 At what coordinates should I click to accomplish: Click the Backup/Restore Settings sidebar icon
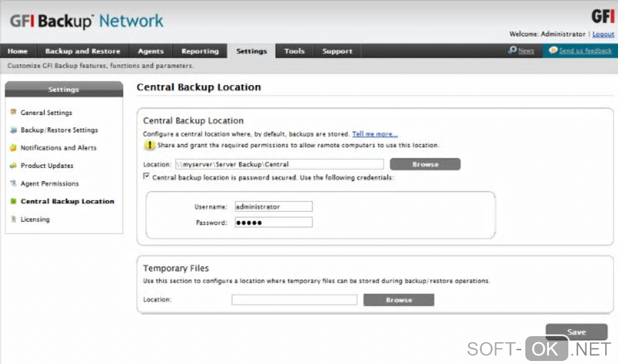13,130
